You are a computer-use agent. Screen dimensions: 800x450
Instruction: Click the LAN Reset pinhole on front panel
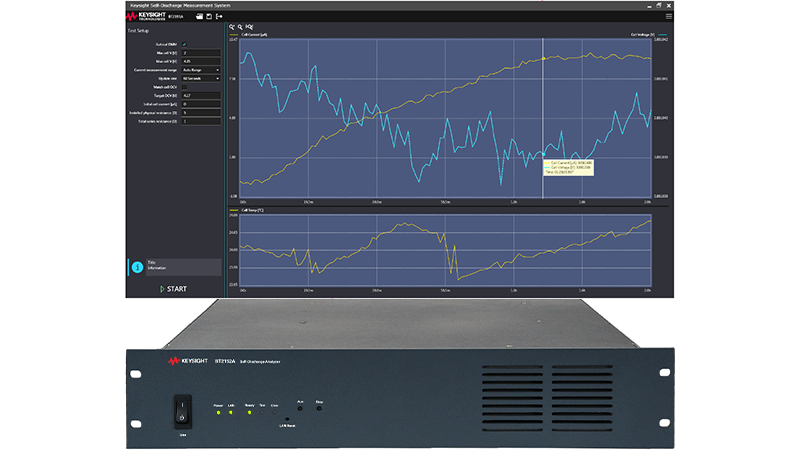287,419
